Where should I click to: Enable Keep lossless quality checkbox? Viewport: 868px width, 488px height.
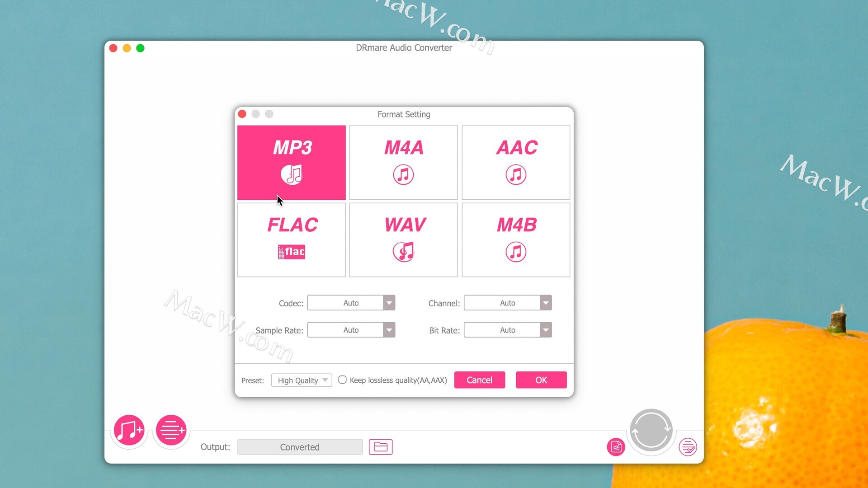pyautogui.click(x=342, y=380)
